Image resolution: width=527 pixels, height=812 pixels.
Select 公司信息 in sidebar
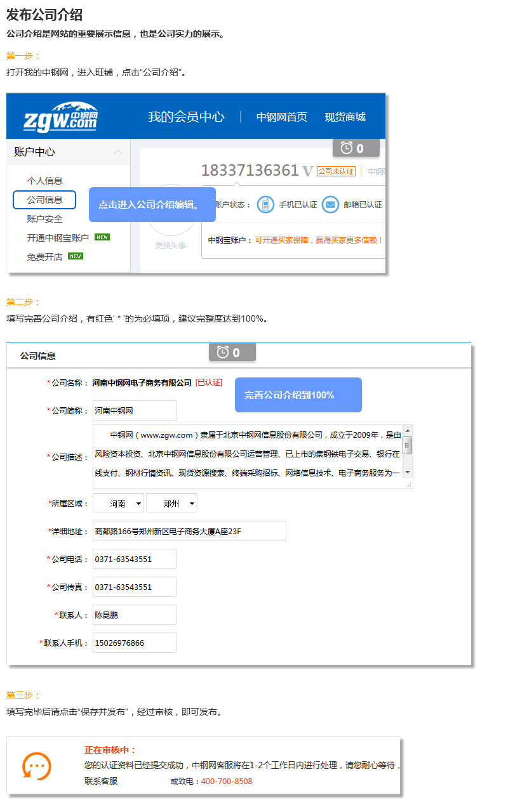(x=44, y=200)
